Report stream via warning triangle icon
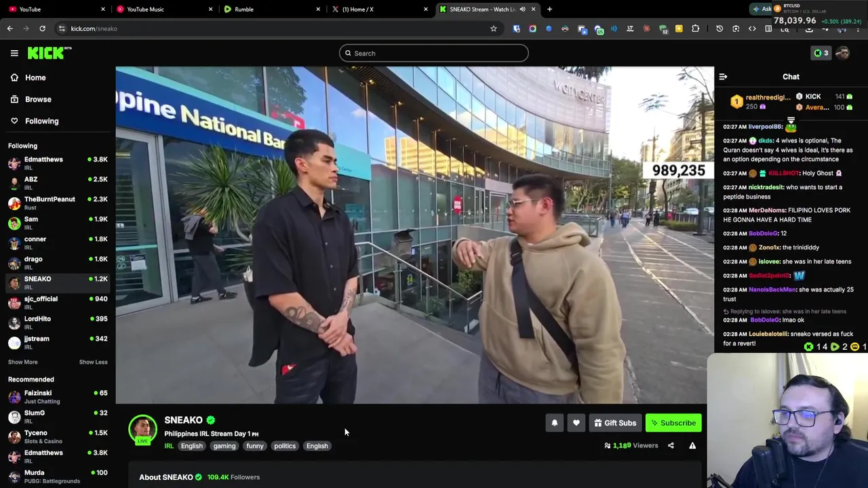Screen dimensions: 868x488 click(x=692, y=445)
